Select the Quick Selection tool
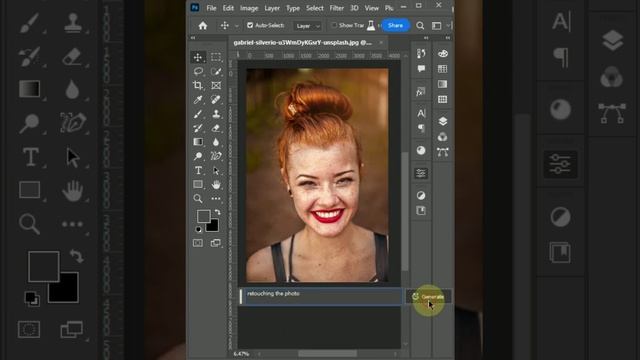Image resolution: width=640 pixels, height=360 pixels. tap(216, 71)
